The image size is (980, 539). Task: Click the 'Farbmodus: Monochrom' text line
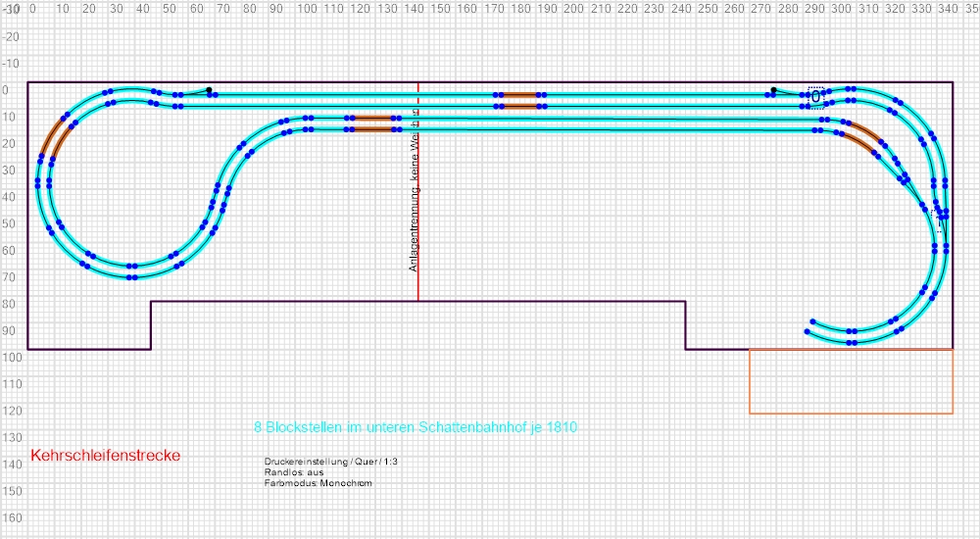(x=318, y=483)
